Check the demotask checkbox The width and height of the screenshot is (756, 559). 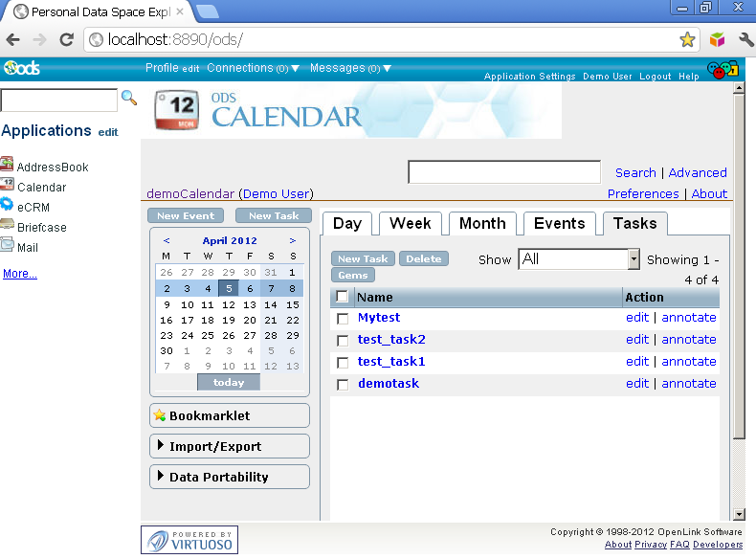click(343, 385)
